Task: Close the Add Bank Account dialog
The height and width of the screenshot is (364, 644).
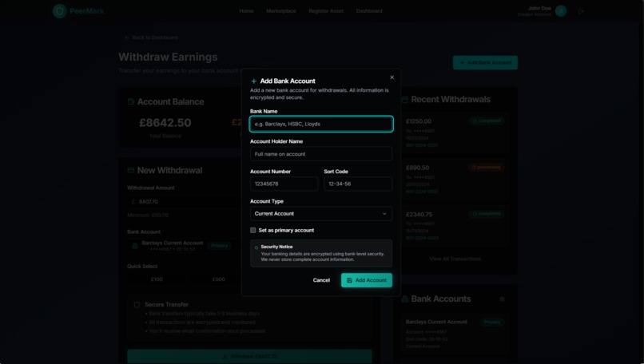Action: pos(392,77)
